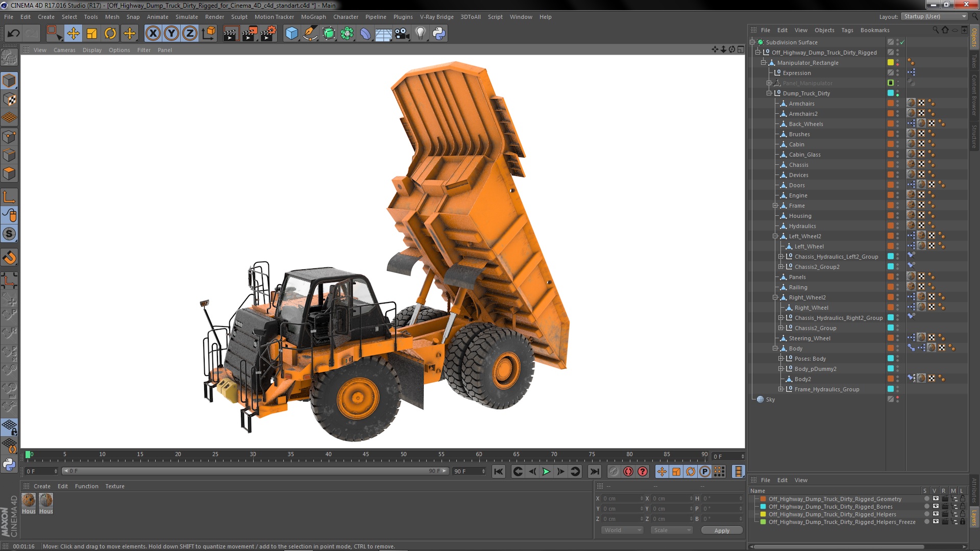Toggle Helpers layer visibility eye
This screenshot has height=551, width=980.
(x=936, y=514)
